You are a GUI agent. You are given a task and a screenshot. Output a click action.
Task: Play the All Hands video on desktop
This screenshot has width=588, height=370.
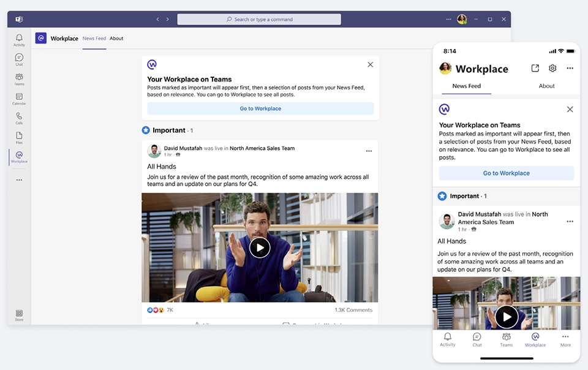pyautogui.click(x=260, y=248)
